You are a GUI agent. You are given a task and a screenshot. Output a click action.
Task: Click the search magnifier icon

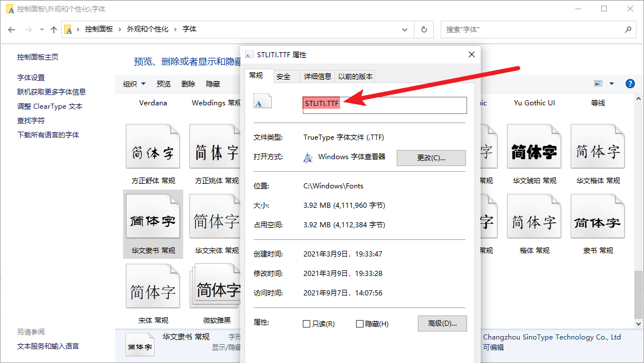[x=628, y=29]
